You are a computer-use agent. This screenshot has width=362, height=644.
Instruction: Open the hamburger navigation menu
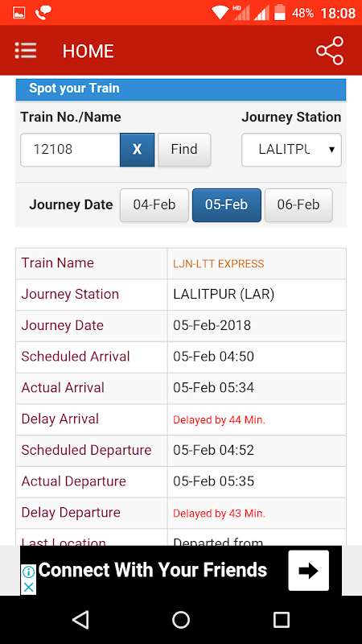26,51
